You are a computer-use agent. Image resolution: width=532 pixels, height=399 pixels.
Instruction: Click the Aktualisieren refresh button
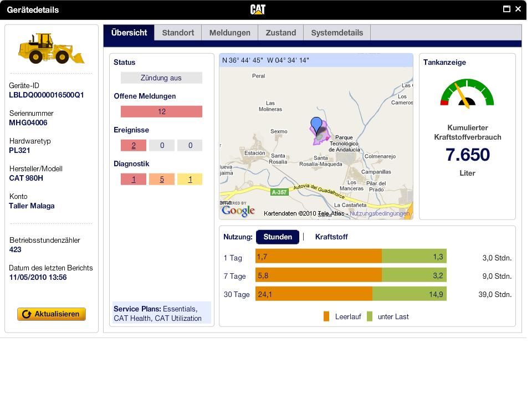click(52, 314)
